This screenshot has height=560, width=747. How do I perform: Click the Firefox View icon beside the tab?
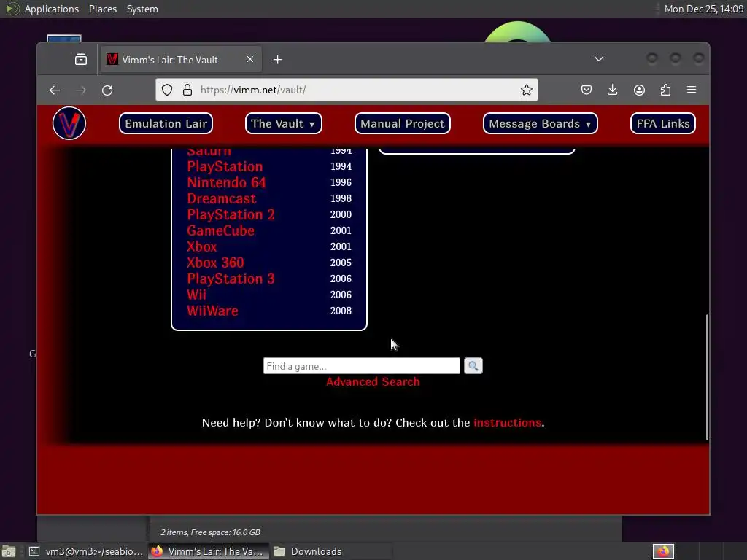(x=81, y=60)
